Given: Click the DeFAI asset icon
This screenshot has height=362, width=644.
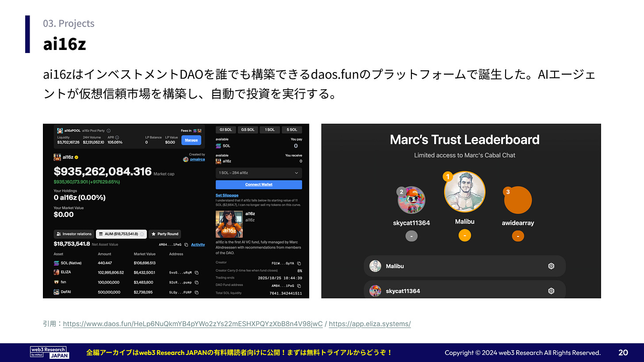Looking at the screenshot, I should click(57, 292).
